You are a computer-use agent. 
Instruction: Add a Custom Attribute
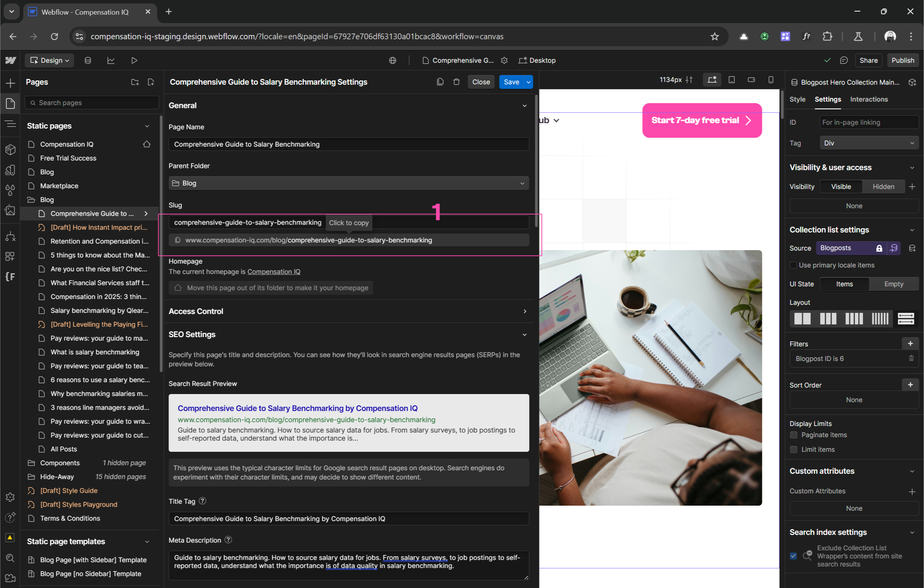(x=912, y=491)
